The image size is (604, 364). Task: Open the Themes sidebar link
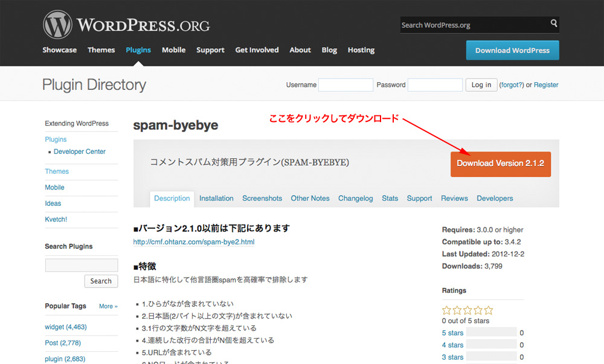(x=57, y=171)
